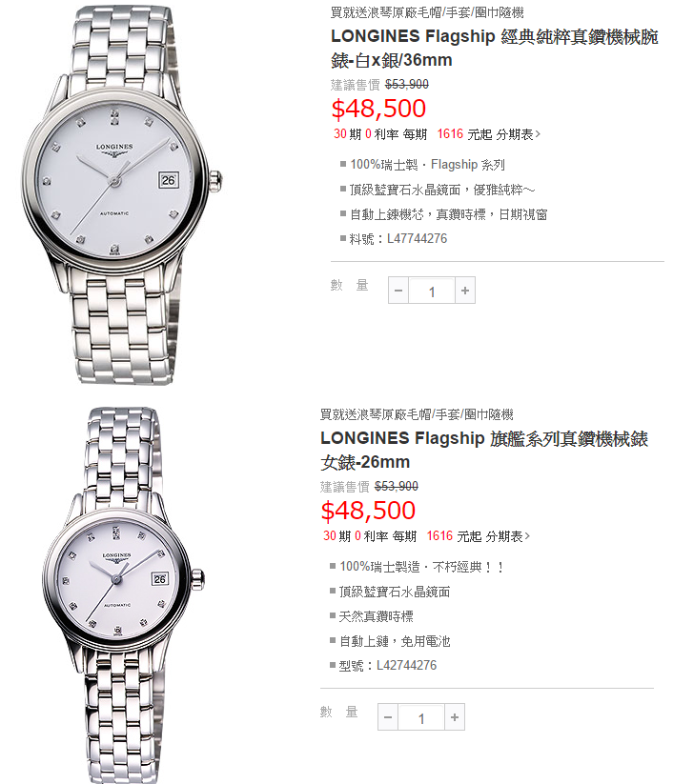This screenshot has width=673, height=784.
Task: Increase quantity for the 36mm Flagship watch
Action: (465, 291)
